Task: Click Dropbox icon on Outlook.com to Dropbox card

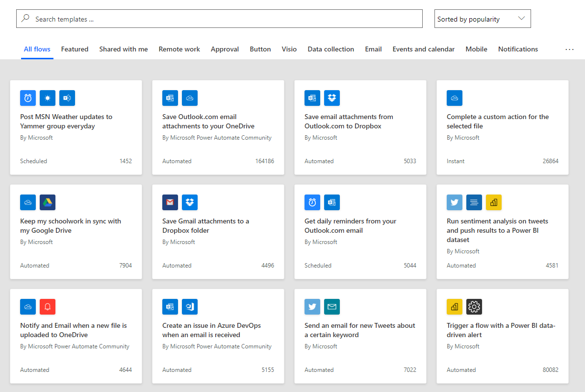Action: coord(331,98)
